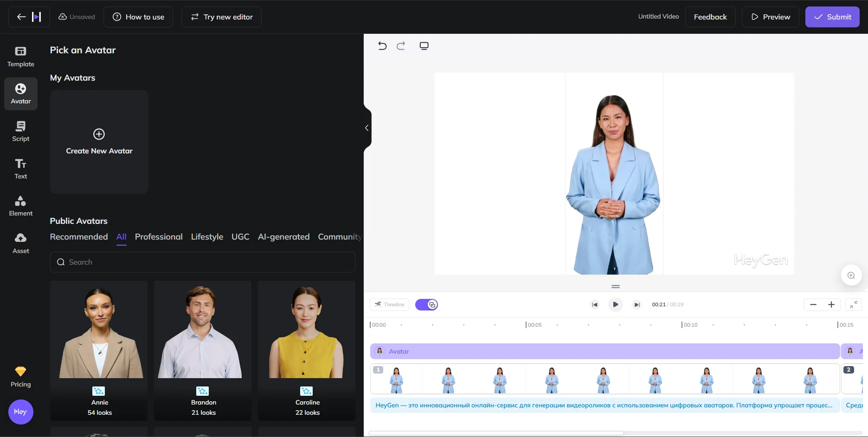The width and height of the screenshot is (868, 437).
Task: Skip to previous scene
Action: click(595, 304)
